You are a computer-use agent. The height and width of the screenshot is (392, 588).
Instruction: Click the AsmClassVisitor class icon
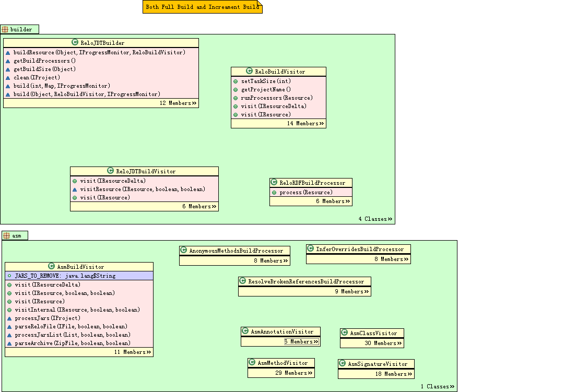[x=344, y=332]
